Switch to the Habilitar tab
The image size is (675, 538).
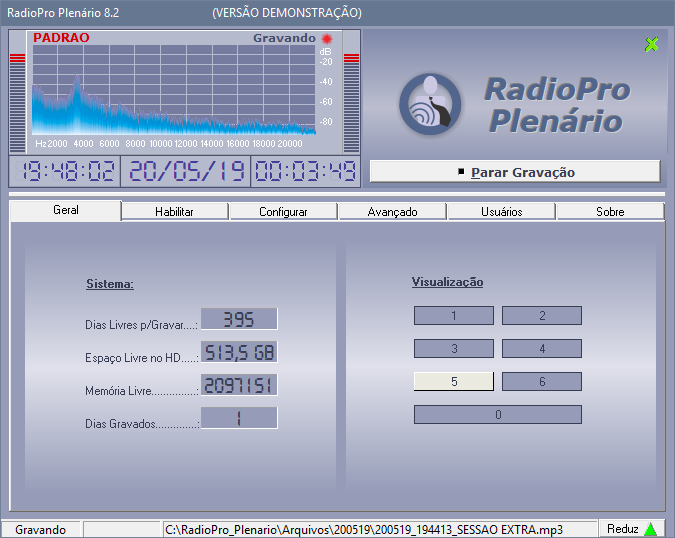point(174,212)
